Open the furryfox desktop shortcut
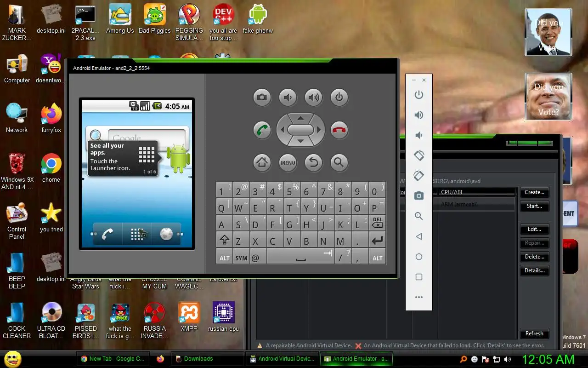 coord(51,118)
